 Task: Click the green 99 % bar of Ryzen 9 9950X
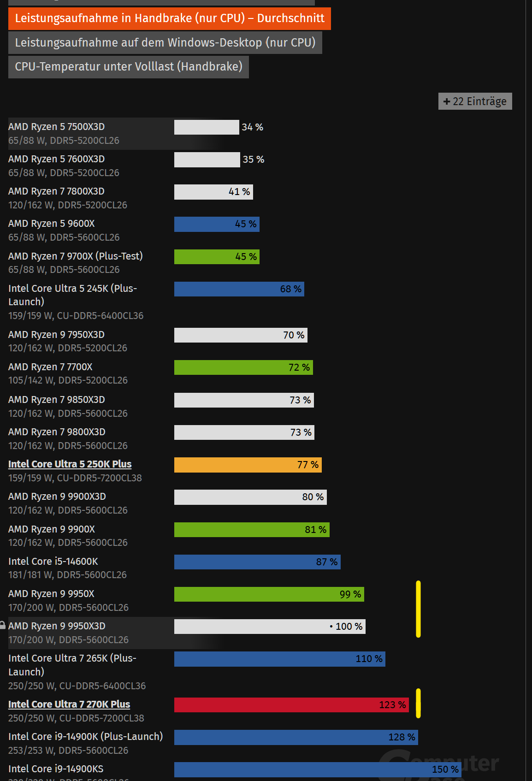point(269,594)
